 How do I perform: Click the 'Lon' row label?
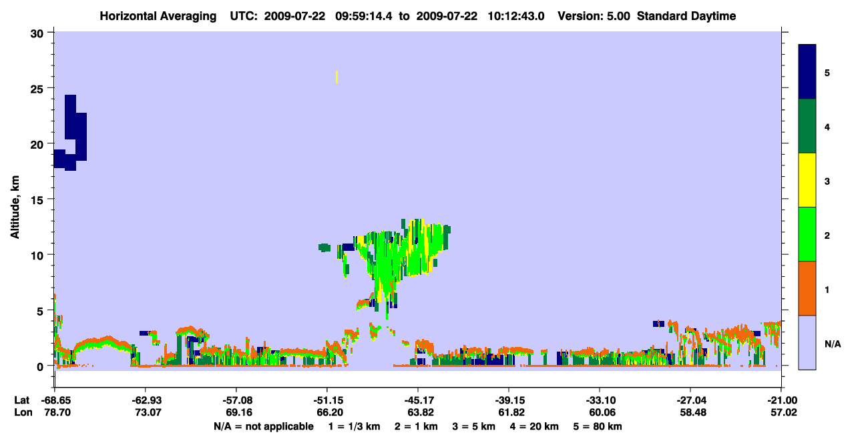[21, 413]
